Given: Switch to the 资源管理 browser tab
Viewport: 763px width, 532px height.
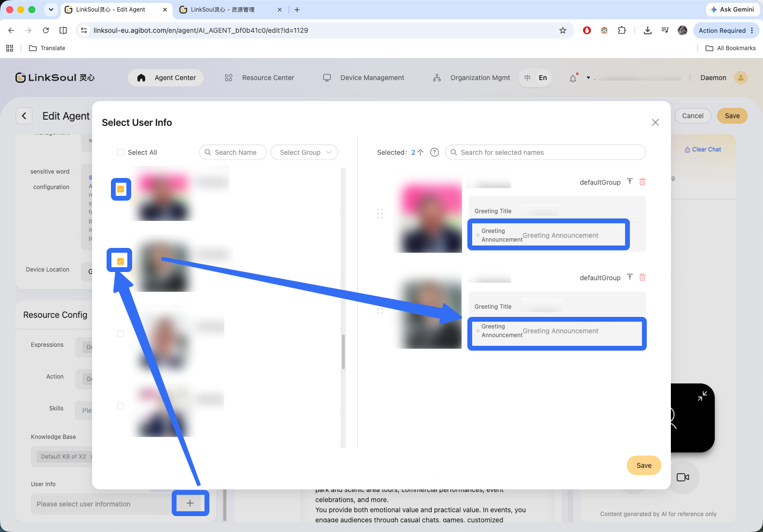Looking at the screenshot, I should (231, 10).
